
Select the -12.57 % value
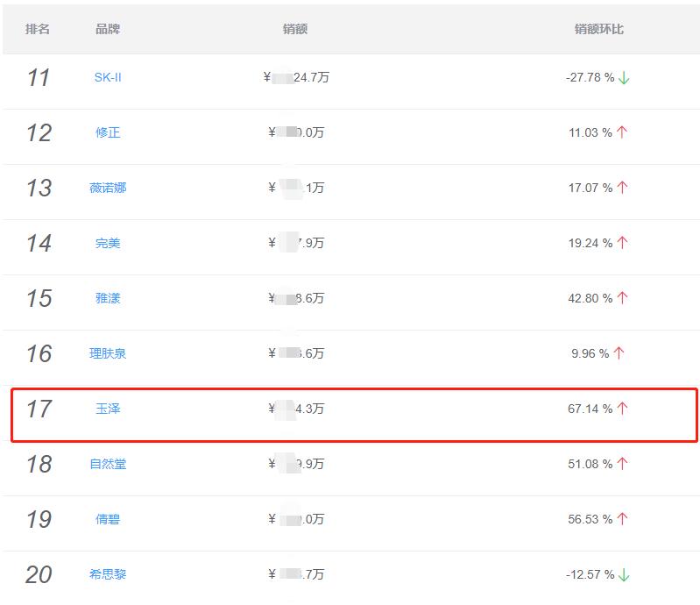[x=590, y=574]
